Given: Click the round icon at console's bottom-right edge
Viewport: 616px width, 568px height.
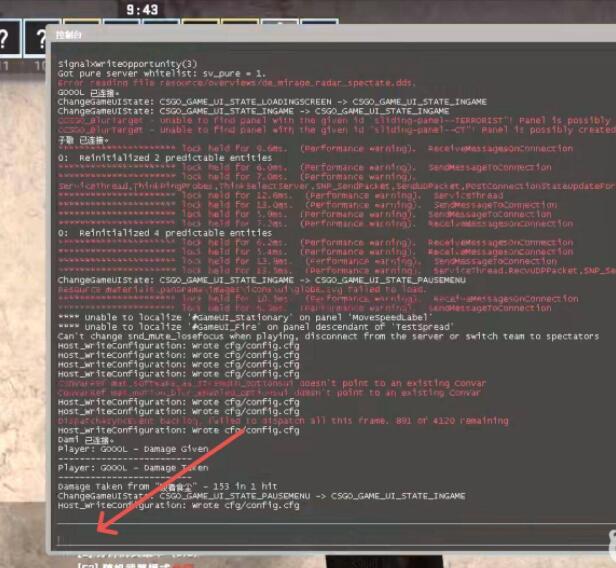Looking at the screenshot, I should 608,536.
